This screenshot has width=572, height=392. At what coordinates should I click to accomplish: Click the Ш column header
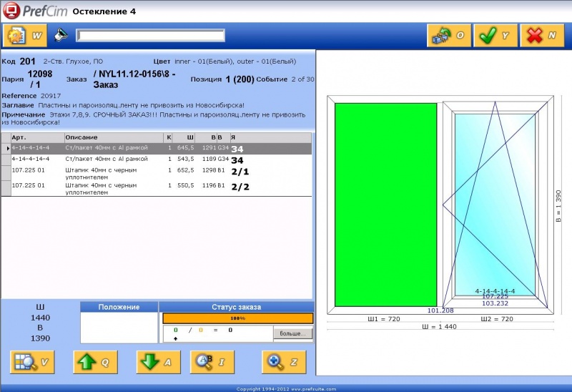tap(184, 137)
